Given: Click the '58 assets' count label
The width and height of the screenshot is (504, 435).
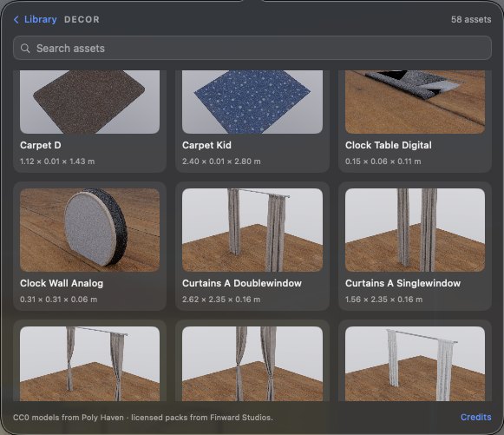Looking at the screenshot, I should tap(471, 19).
